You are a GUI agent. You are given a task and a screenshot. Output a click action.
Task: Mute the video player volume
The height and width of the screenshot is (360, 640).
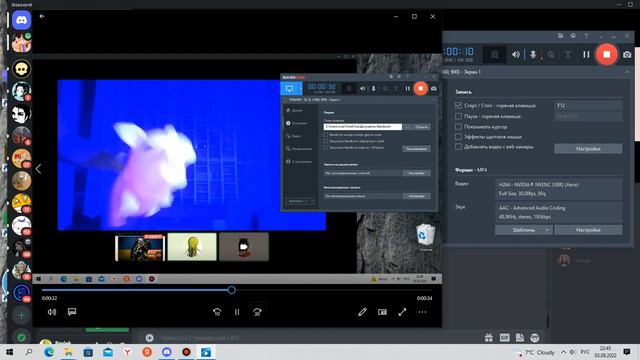click(x=52, y=312)
